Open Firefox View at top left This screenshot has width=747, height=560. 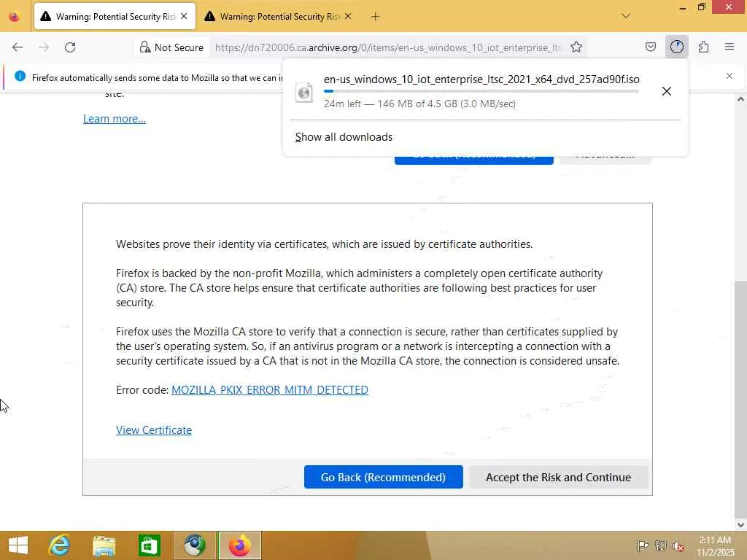coord(15,17)
